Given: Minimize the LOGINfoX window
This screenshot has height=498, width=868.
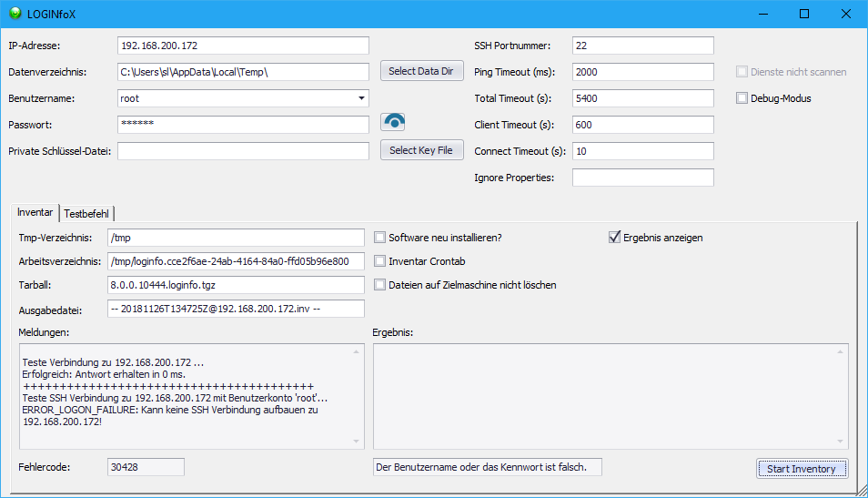Looking at the screenshot, I should tap(763, 14).
